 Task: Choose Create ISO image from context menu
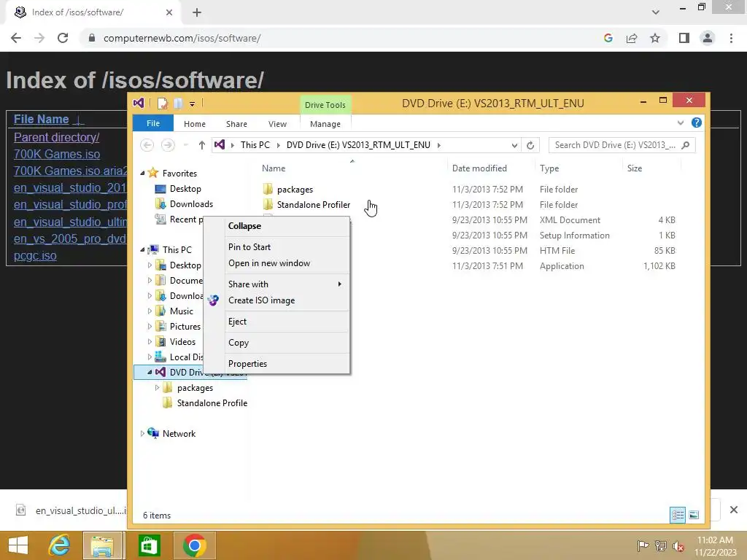coord(262,300)
